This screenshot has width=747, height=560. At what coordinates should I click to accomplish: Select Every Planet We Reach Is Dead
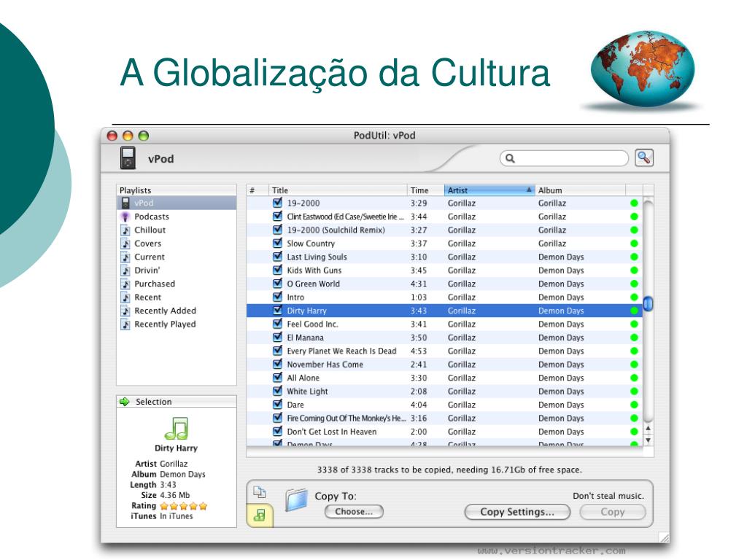(x=444, y=351)
